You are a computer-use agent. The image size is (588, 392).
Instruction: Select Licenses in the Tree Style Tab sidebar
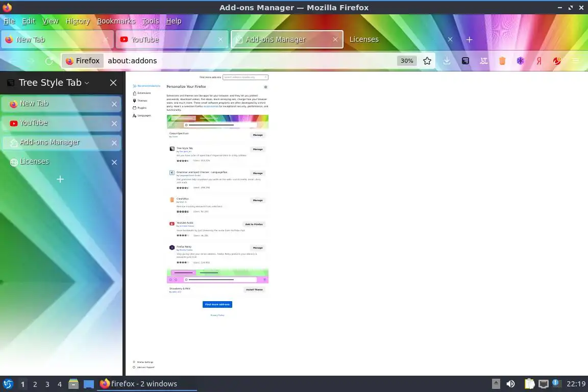tap(61, 162)
